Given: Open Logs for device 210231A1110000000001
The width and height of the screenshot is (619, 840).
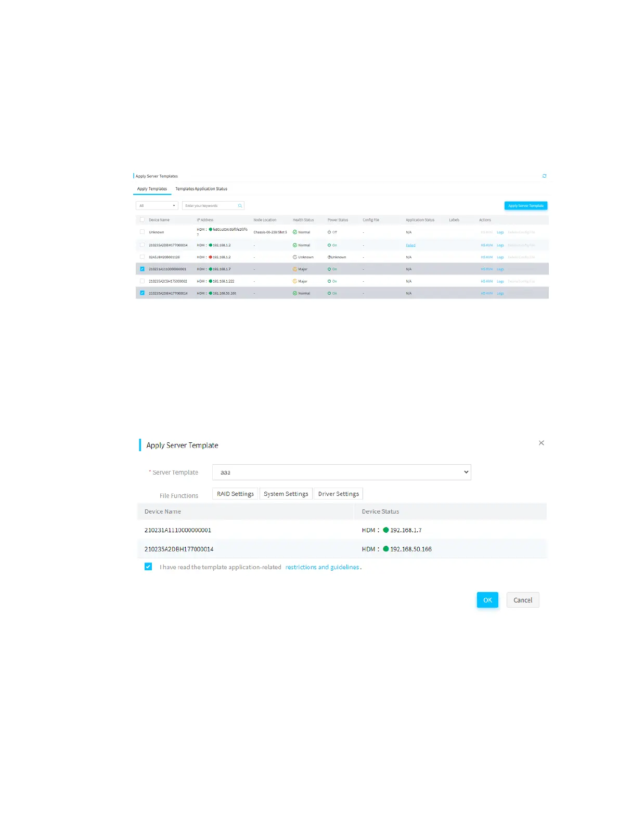Looking at the screenshot, I should click(x=500, y=269).
